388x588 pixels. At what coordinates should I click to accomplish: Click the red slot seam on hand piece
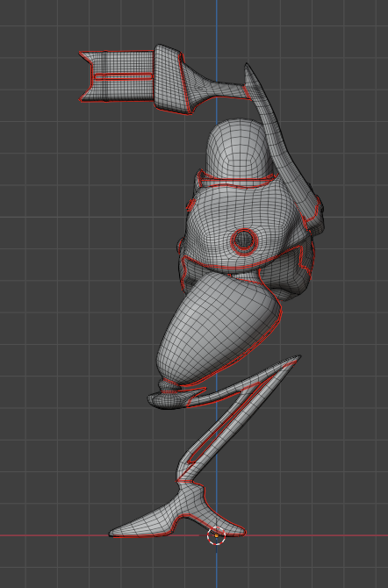coord(124,76)
